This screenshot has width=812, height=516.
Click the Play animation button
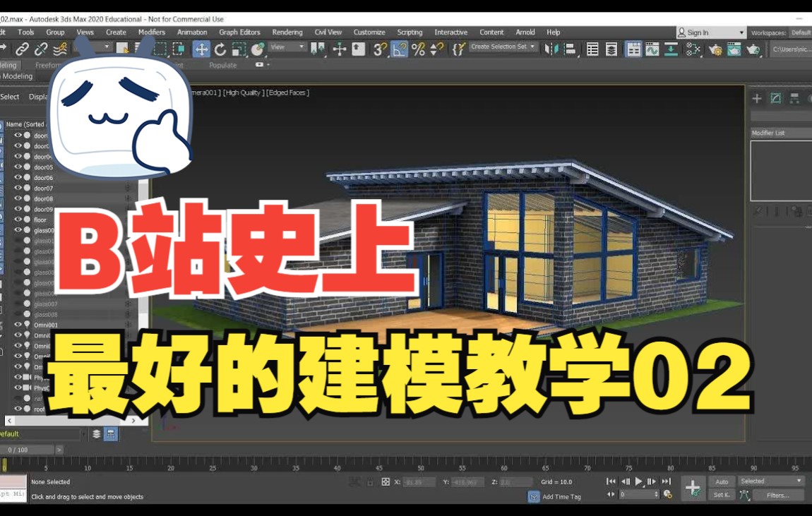pos(638,481)
